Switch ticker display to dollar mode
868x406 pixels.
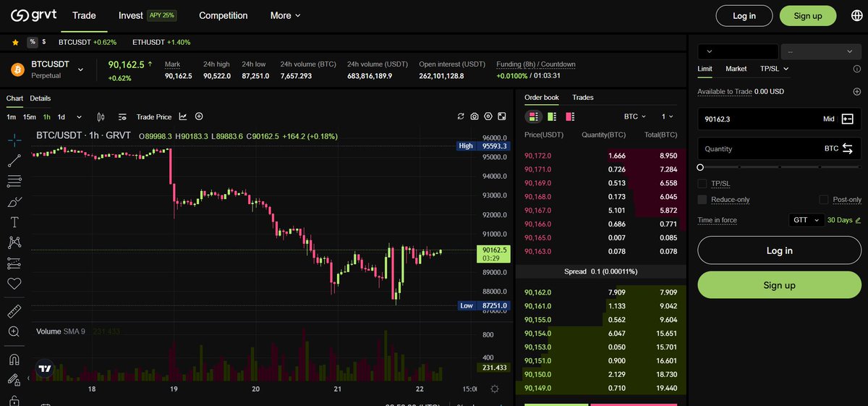click(x=43, y=43)
